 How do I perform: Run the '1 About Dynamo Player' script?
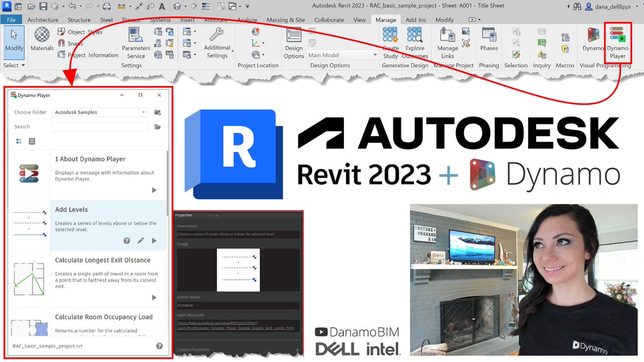pos(154,190)
